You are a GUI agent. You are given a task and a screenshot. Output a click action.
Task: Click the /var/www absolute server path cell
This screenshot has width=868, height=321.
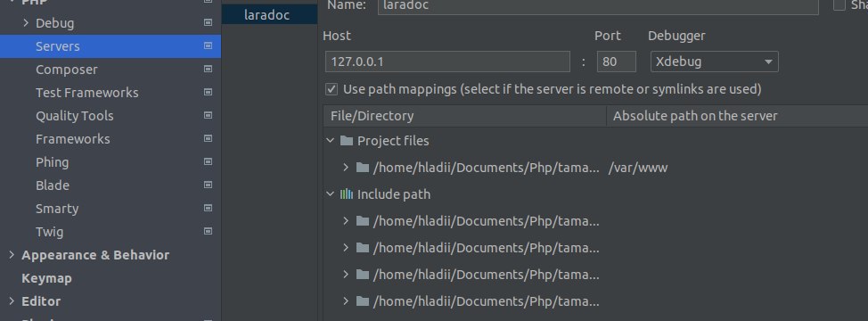(638, 168)
